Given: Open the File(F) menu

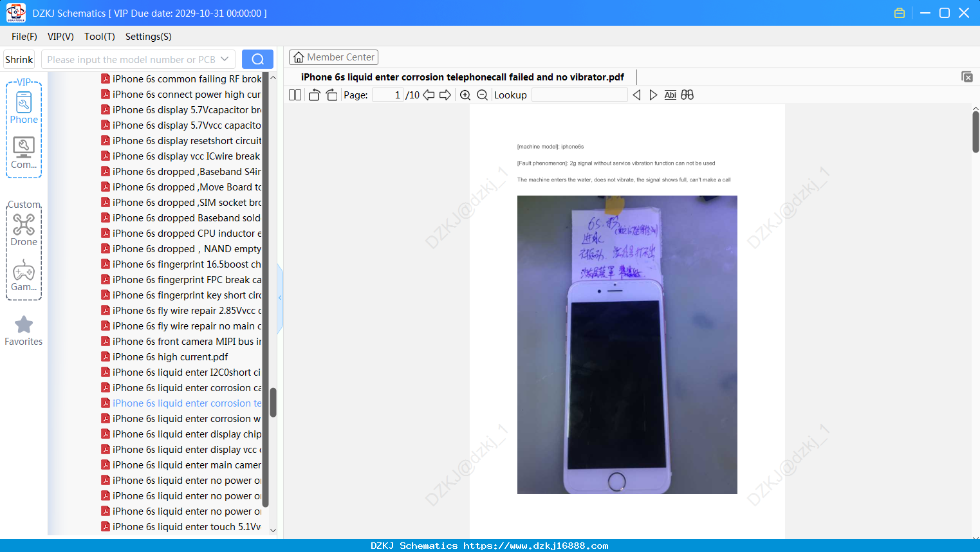Looking at the screenshot, I should point(24,37).
